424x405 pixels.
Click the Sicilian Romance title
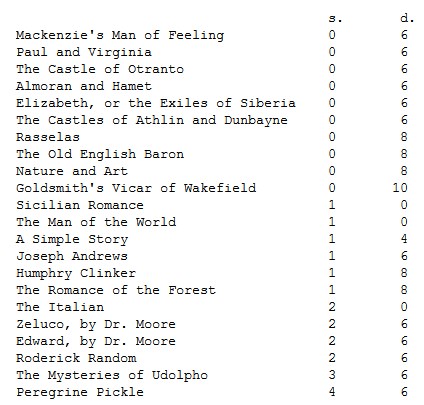pyautogui.click(x=80, y=205)
